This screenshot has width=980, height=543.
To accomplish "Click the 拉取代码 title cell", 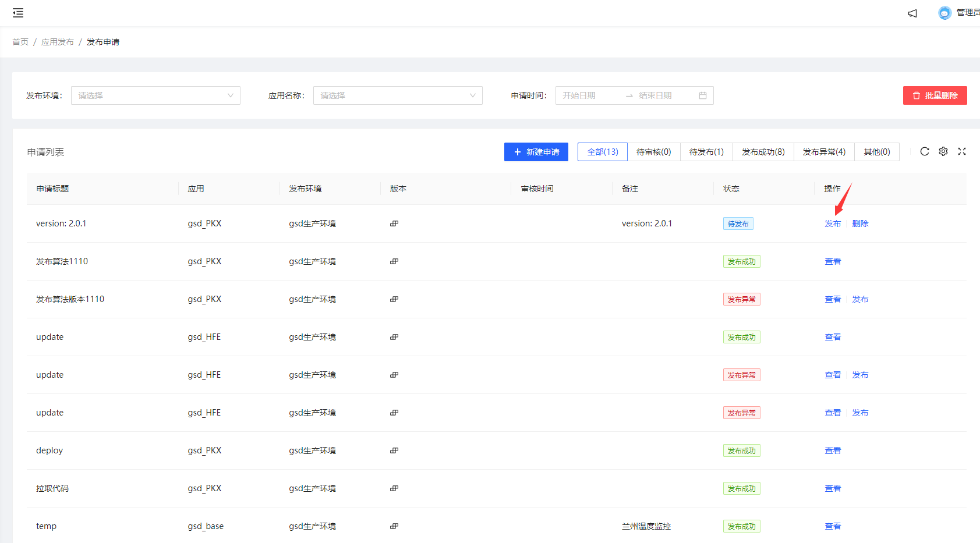I will click(x=52, y=488).
